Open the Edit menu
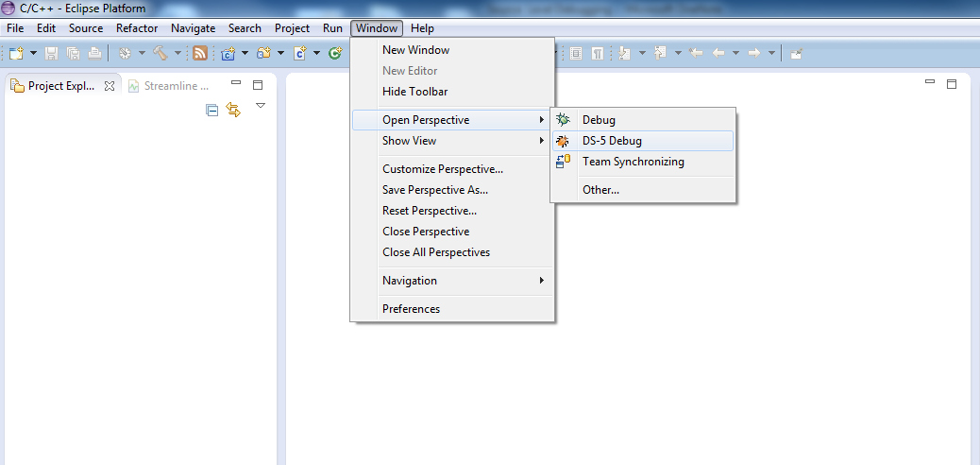The width and height of the screenshot is (980, 465). tap(46, 28)
